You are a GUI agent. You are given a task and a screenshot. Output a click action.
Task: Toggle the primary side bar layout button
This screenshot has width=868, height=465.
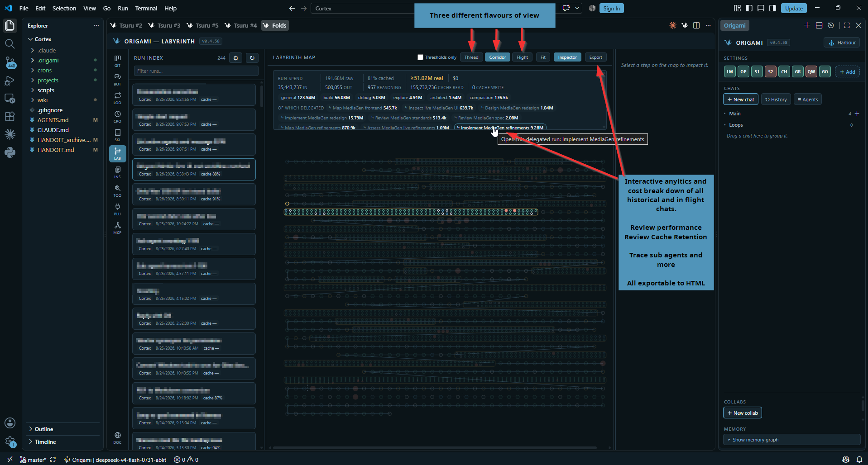click(x=749, y=8)
